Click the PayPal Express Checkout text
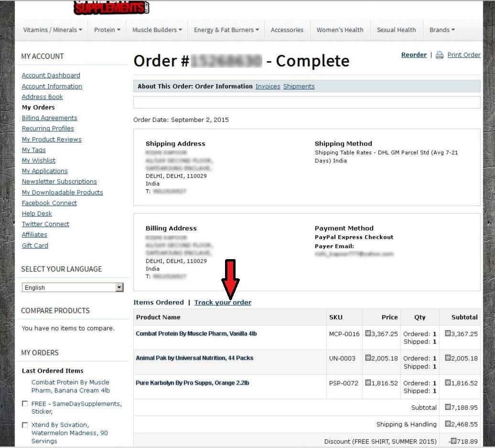The image size is (495, 448). tap(354, 237)
